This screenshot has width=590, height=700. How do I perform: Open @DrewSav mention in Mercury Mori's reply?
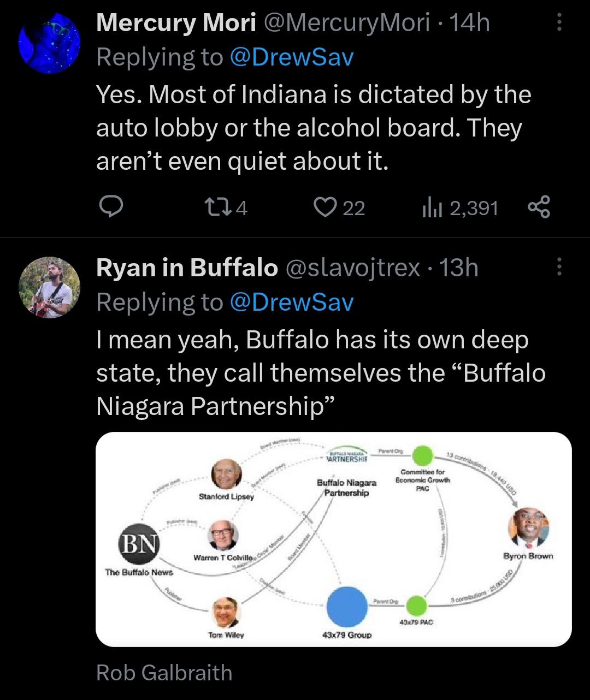[x=292, y=57]
